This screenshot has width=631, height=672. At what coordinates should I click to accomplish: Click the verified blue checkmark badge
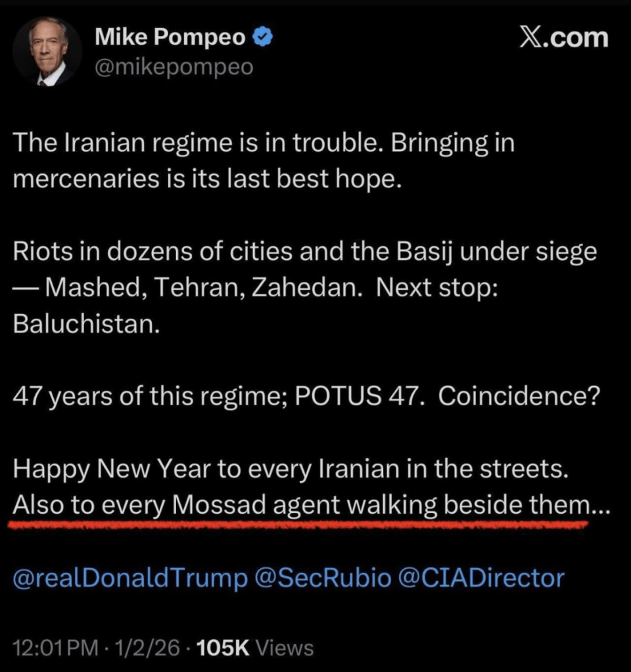pos(264,39)
